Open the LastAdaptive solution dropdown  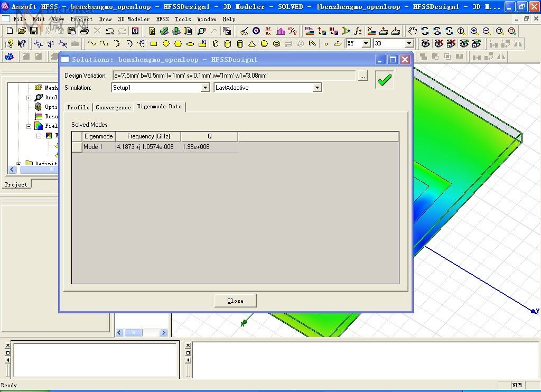[317, 88]
